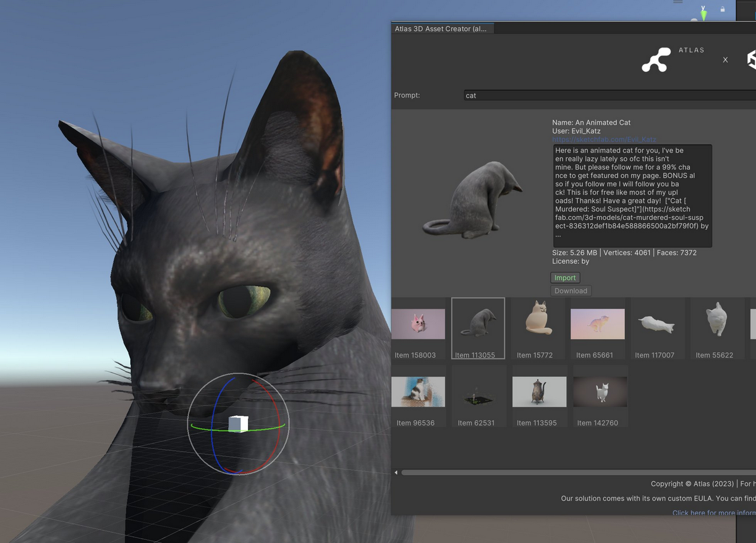Click the Unity logo in header
Viewport: 756px width, 543px height.
click(752, 59)
